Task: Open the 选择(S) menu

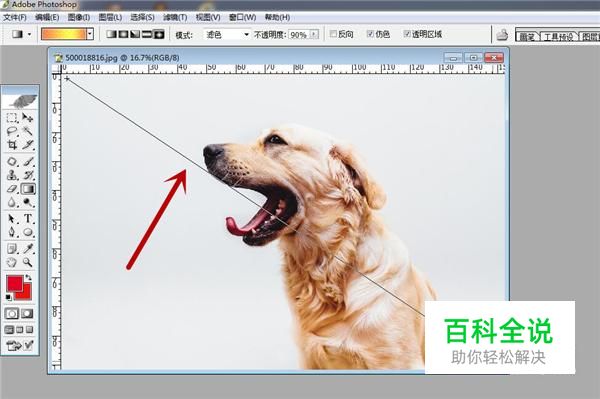Action: coord(142,18)
